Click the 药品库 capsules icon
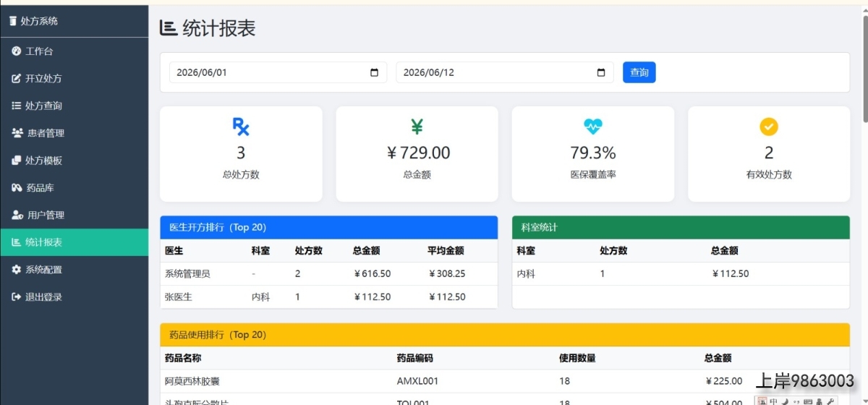The height and width of the screenshot is (405, 868). (17, 188)
